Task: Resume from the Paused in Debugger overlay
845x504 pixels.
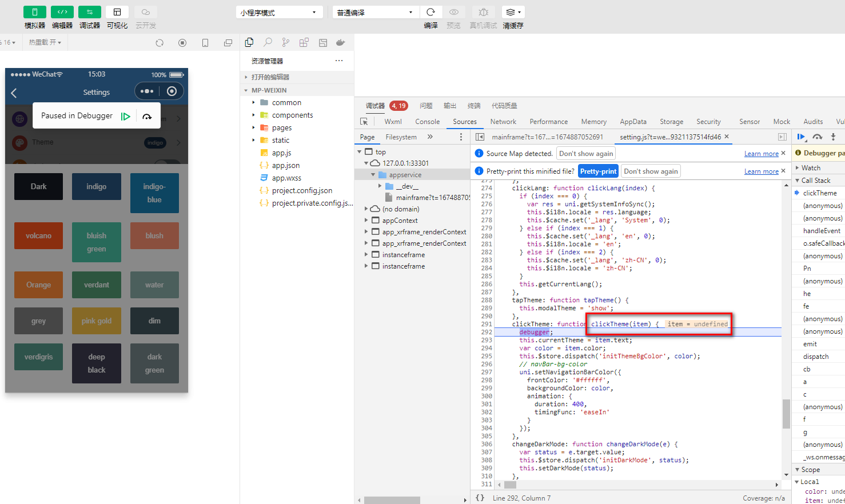Action: [126, 116]
